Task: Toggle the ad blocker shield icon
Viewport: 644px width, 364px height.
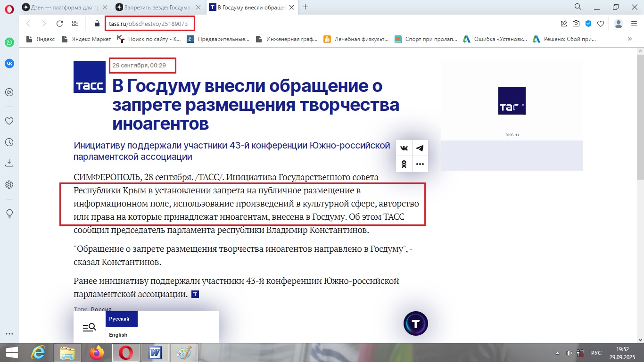Action: pyautogui.click(x=588, y=24)
